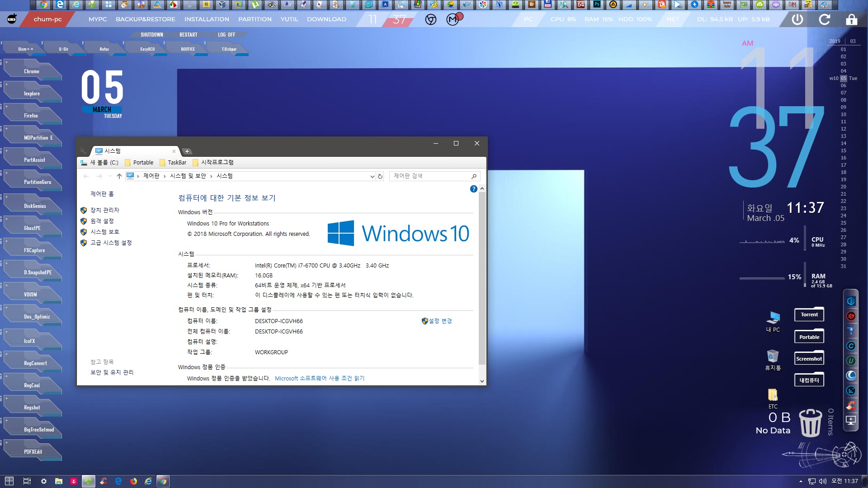Open the 휴지통 recycle bin desktop icon

tap(773, 360)
